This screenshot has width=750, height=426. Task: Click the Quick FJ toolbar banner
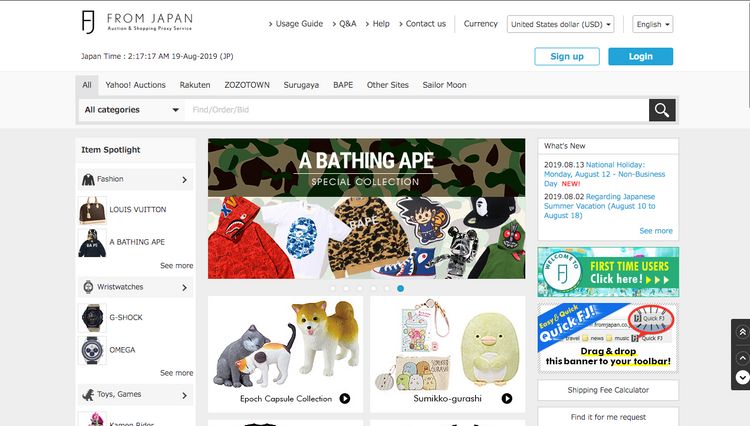pyautogui.click(x=608, y=338)
